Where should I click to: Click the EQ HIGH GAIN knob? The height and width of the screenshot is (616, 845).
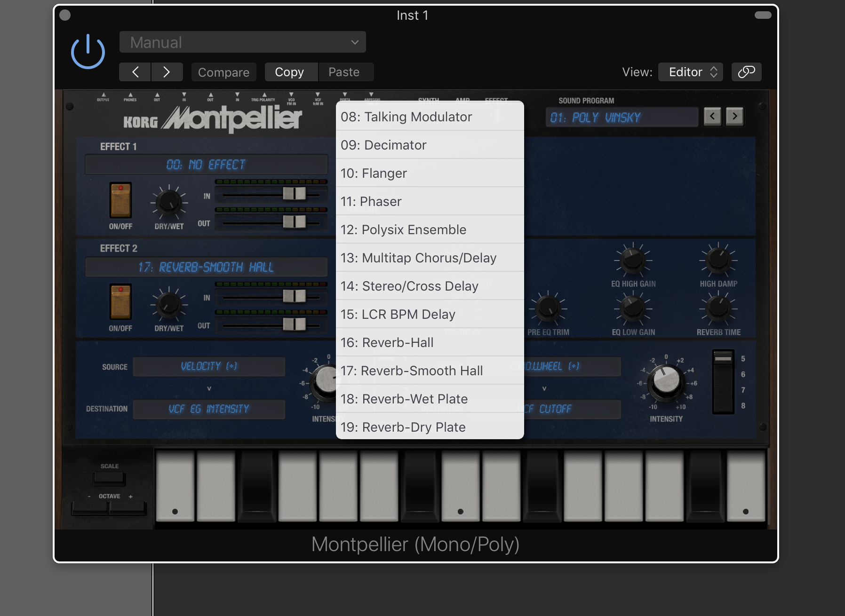pos(633,260)
